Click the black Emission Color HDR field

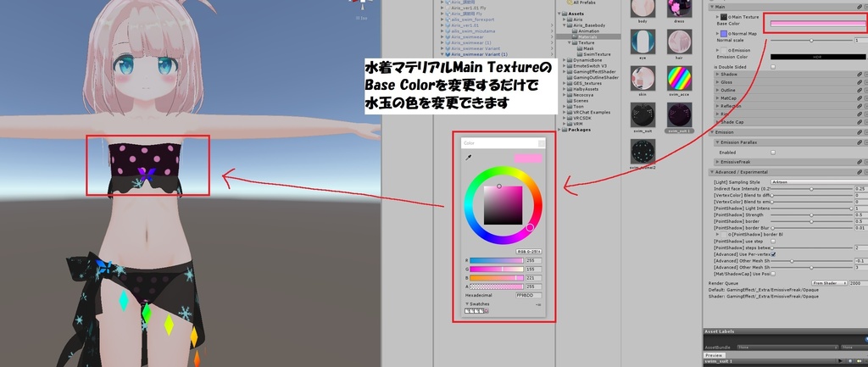[x=818, y=57]
